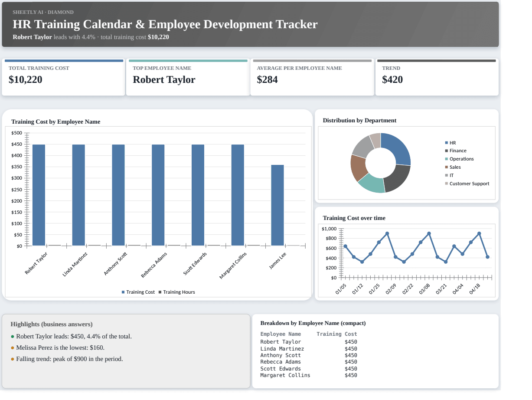Click Rebecca Adams row in breakdown table
This screenshot has height=400, width=532.
point(309,362)
